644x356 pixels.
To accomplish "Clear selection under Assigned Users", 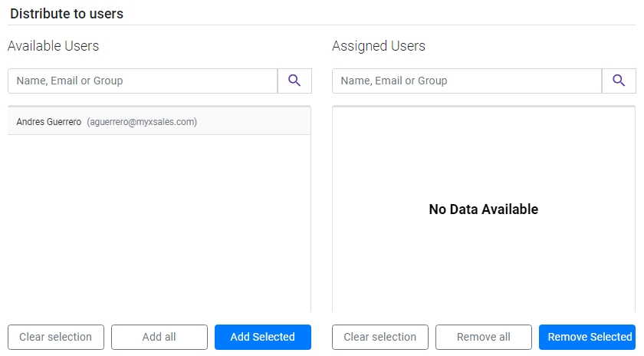I will tap(380, 337).
